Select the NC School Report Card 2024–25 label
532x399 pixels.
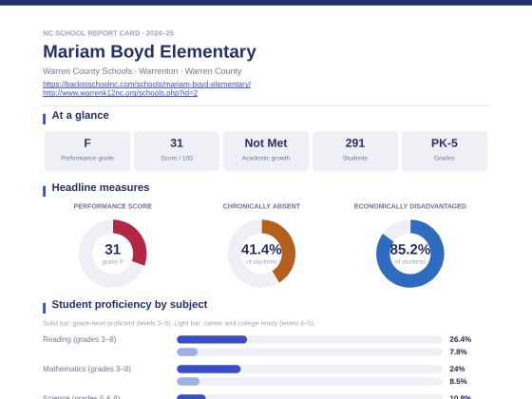[x=108, y=33]
